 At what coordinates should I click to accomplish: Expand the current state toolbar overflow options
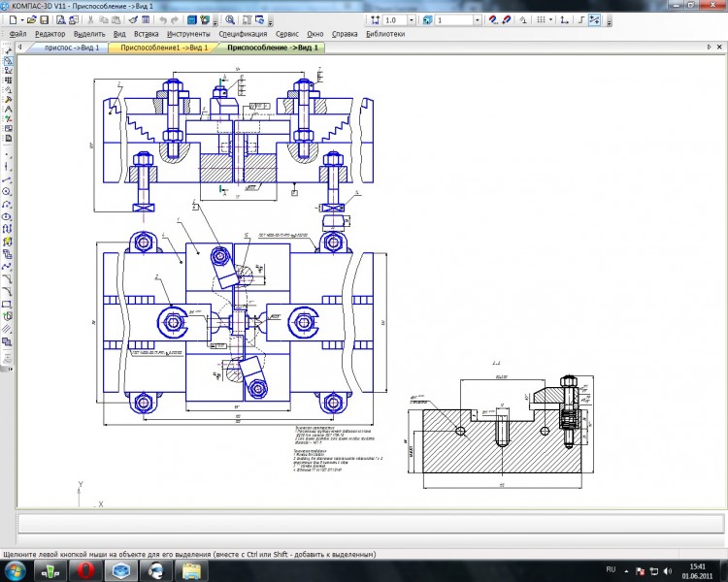tap(610, 21)
